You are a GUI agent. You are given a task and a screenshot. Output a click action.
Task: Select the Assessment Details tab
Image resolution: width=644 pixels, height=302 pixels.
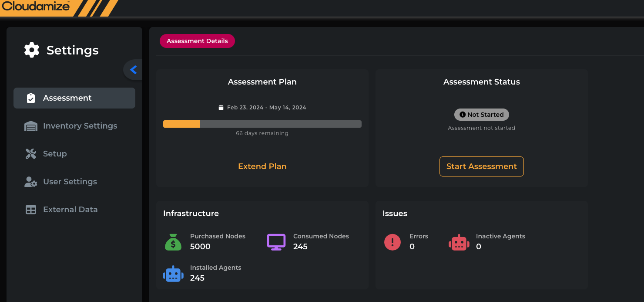[197, 41]
